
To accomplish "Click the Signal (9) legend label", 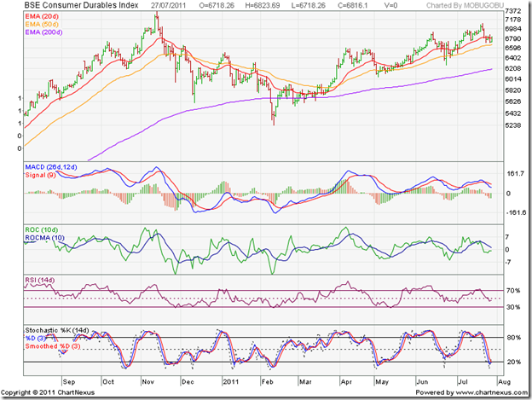I will [40, 175].
